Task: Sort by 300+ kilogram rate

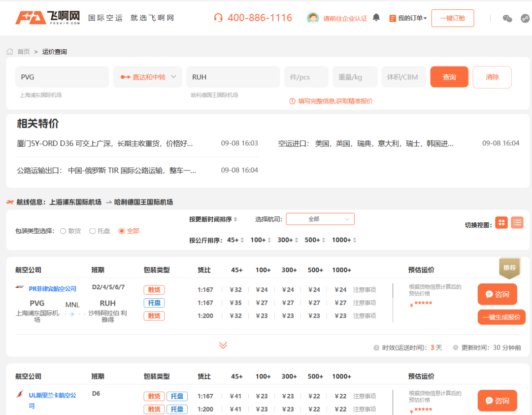Action: tap(287, 240)
